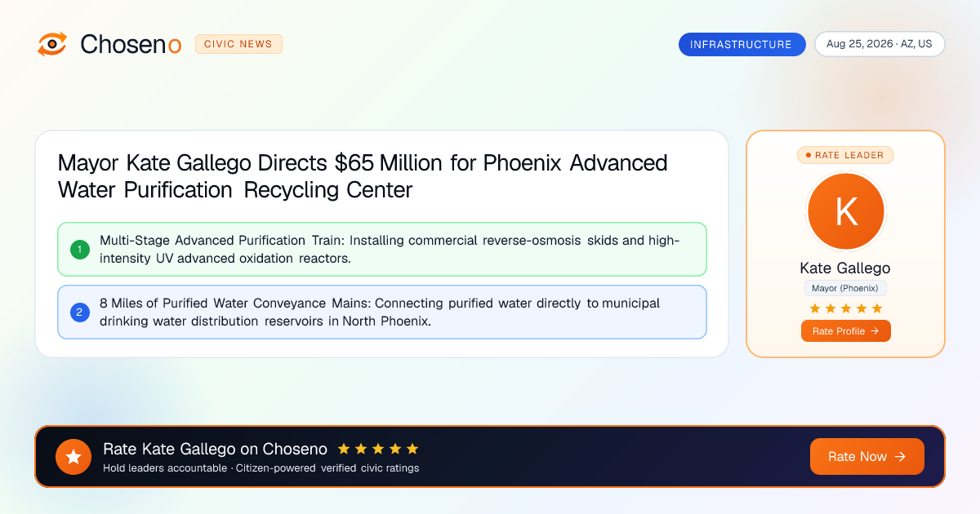
Task: Open the headline about $65 Million water purification
Action: 363,176
